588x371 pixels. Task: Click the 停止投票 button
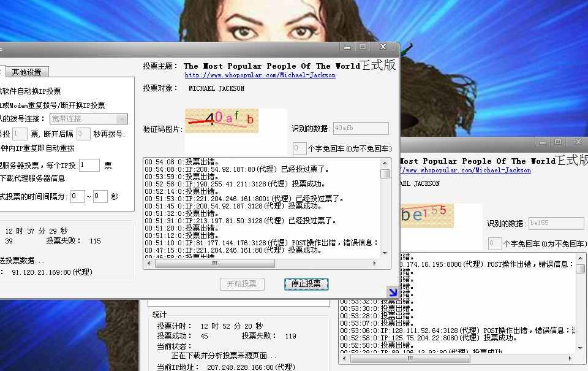(306, 284)
